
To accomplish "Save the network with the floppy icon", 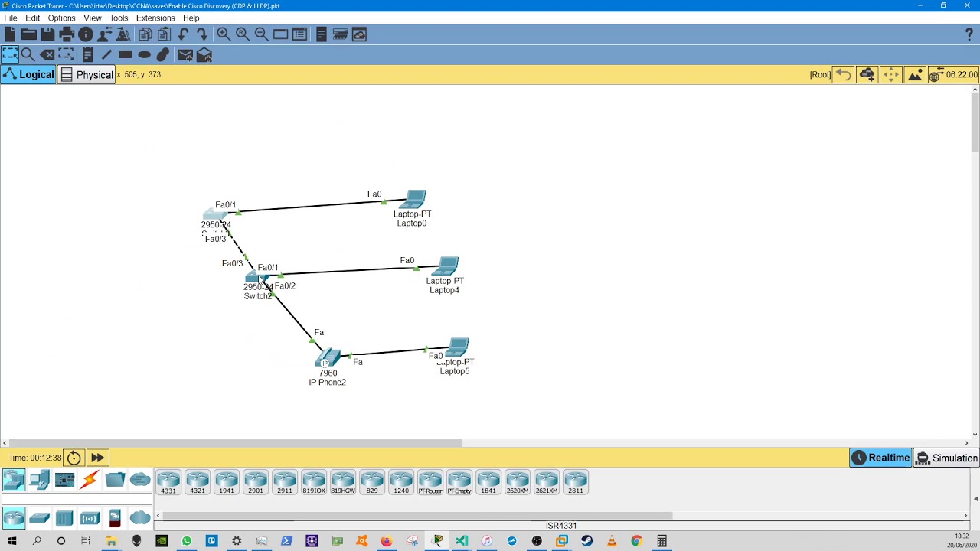I will point(47,34).
